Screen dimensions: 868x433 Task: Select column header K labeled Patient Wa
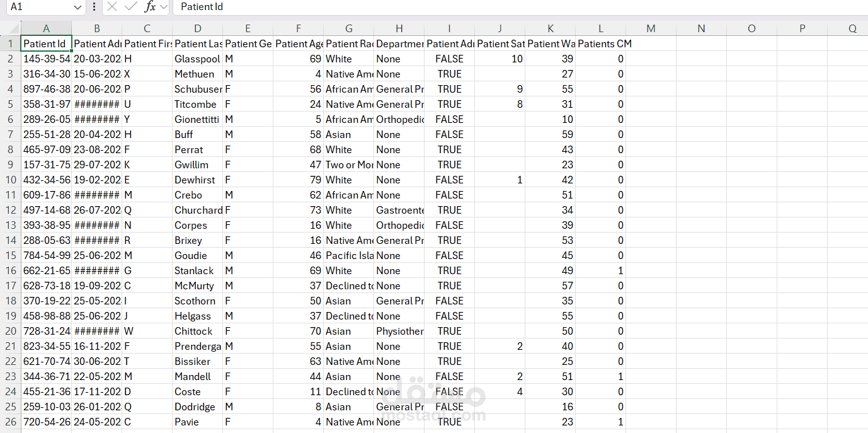[550, 28]
